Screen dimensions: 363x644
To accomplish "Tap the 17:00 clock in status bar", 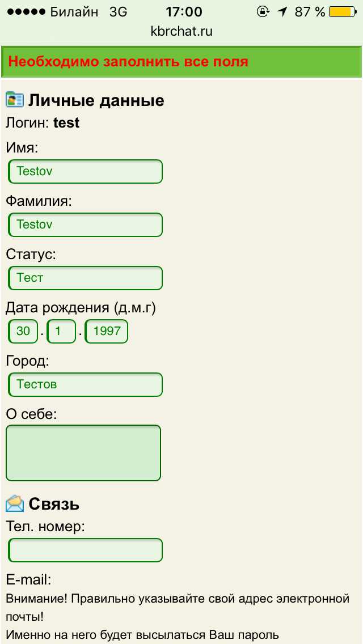I will [x=184, y=11].
